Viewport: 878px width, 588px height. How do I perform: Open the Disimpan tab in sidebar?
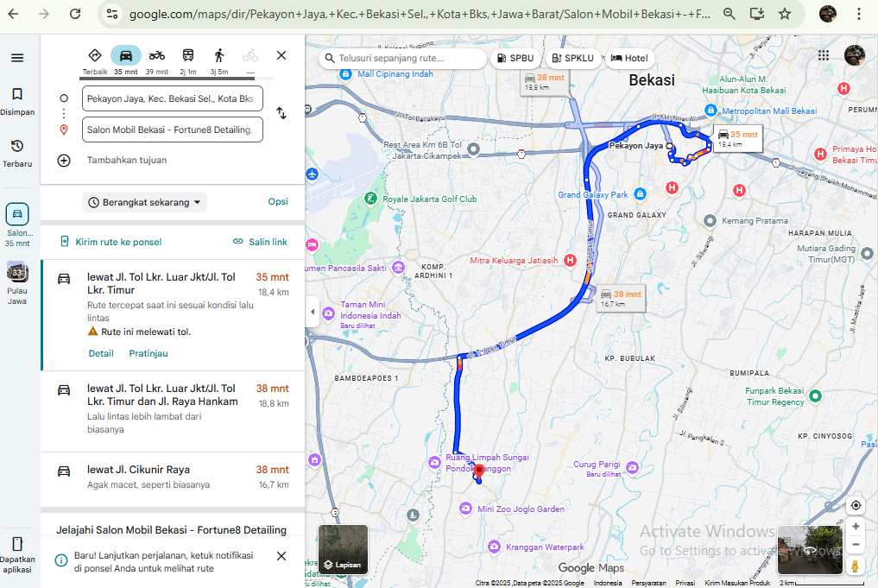tap(17, 100)
